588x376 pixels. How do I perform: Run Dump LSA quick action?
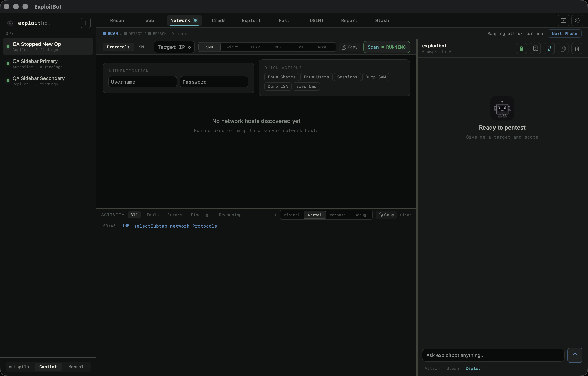tap(278, 87)
